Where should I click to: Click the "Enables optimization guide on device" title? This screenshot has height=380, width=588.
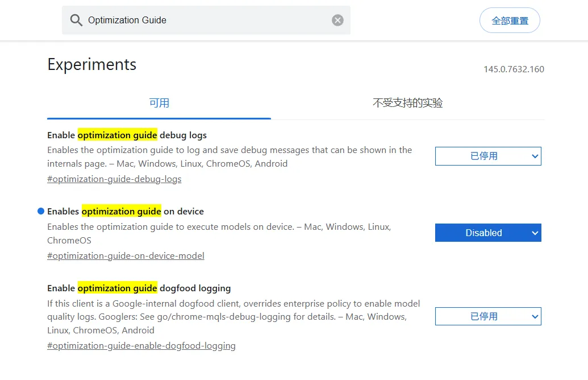125,212
